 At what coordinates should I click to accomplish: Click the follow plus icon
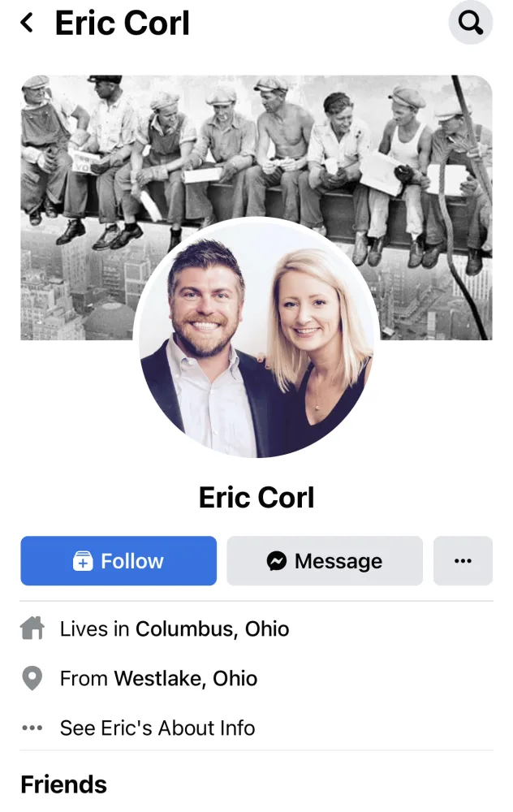point(83,561)
